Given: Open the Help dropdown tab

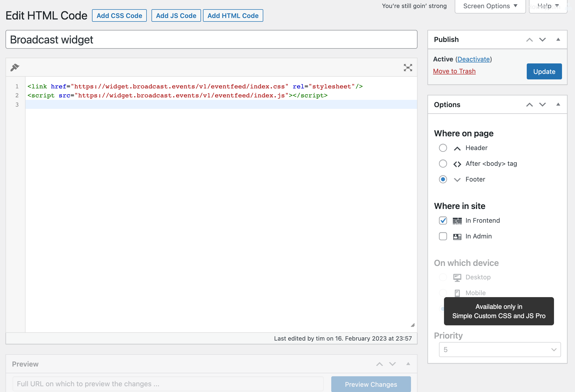Looking at the screenshot, I should coord(548,6).
